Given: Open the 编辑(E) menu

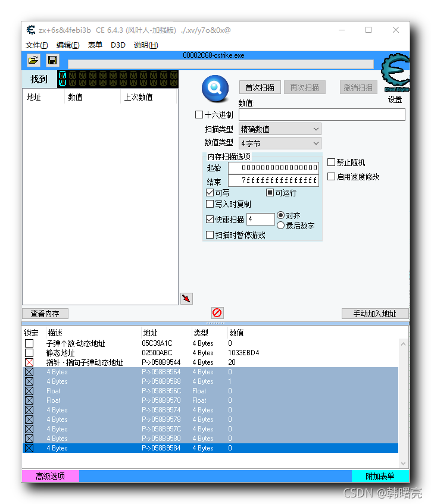Looking at the screenshot, I should pyautogui.click(x=68, y=45).
